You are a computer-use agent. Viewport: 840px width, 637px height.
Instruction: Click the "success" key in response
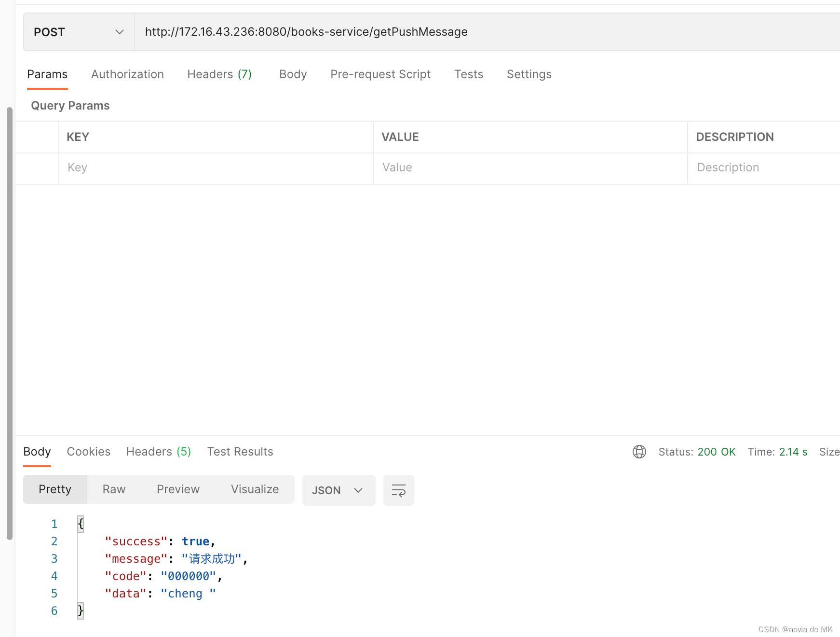(136, 541)
